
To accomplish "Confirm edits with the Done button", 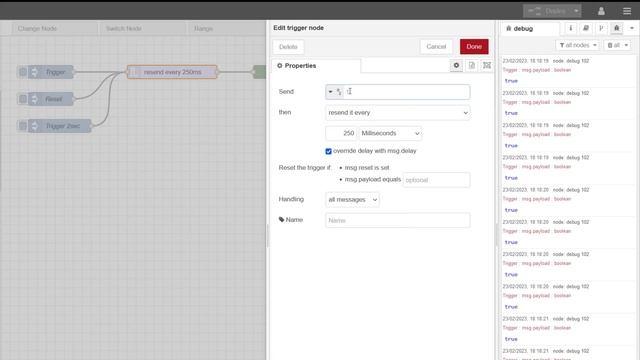I will (474, 47).
